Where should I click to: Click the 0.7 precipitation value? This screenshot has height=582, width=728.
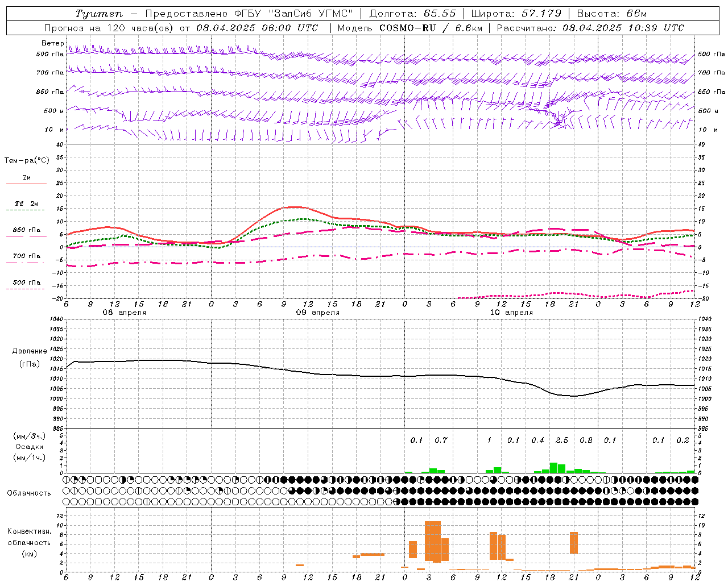pyautogui.click(x=441, y=440)
